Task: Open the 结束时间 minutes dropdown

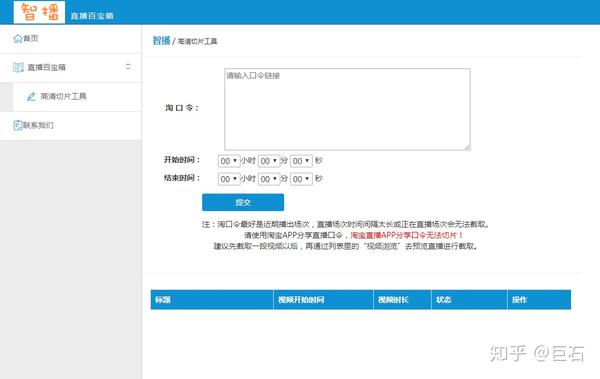Action: [269, 179]
